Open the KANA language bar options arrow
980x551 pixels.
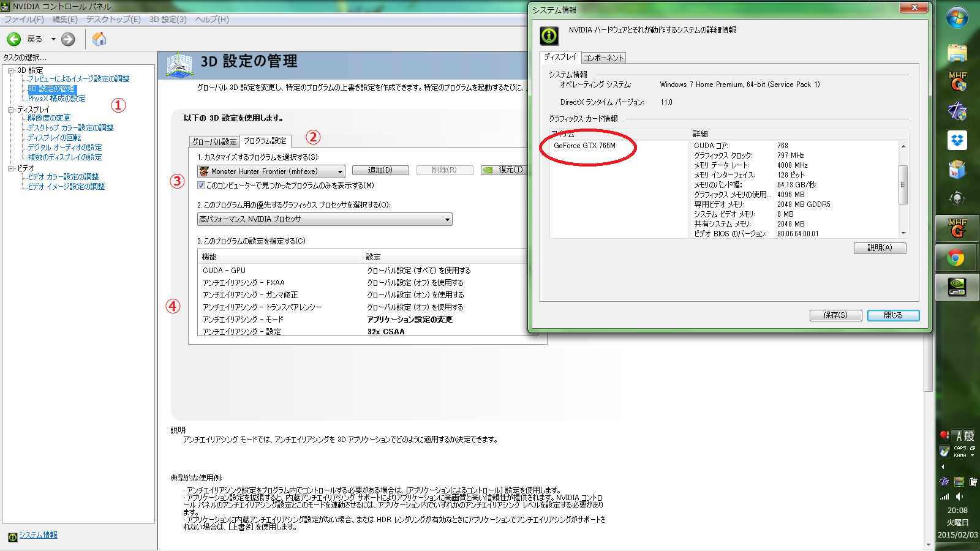tap(972, 455)
